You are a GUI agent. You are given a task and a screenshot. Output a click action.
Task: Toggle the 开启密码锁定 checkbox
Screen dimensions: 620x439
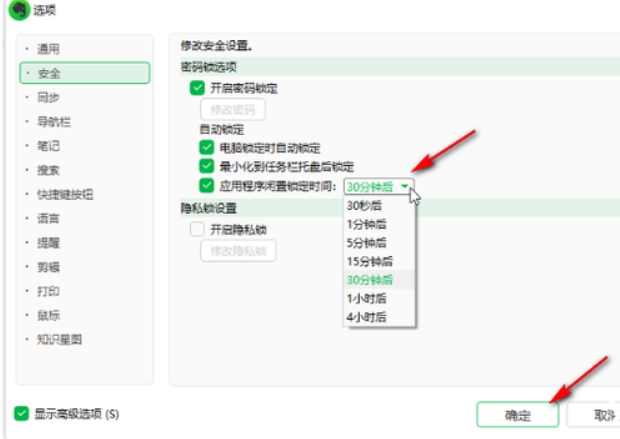pos(197,88)
